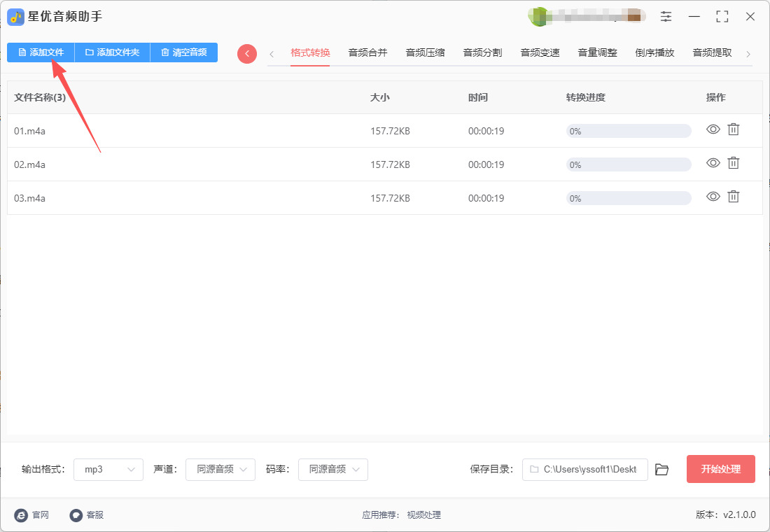Open the save directory folder icon

coord(661,470)
